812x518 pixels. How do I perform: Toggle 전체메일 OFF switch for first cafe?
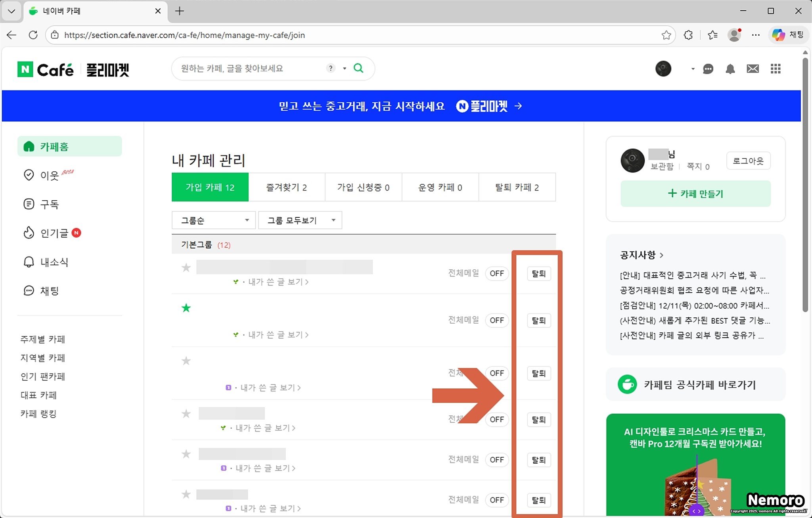tap(496, 274)
